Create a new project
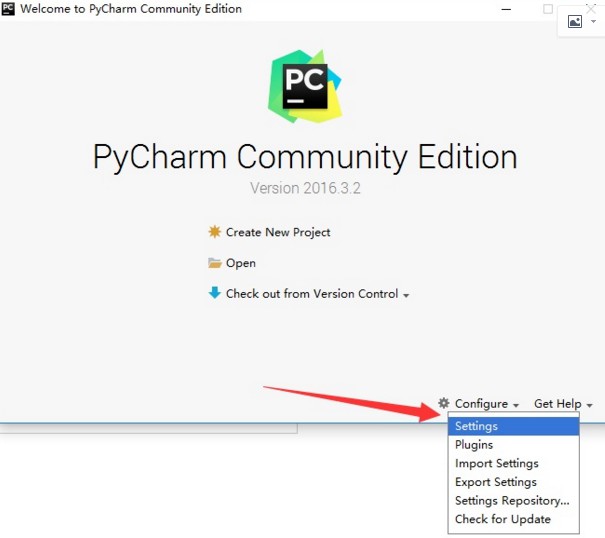 (278, 232)
